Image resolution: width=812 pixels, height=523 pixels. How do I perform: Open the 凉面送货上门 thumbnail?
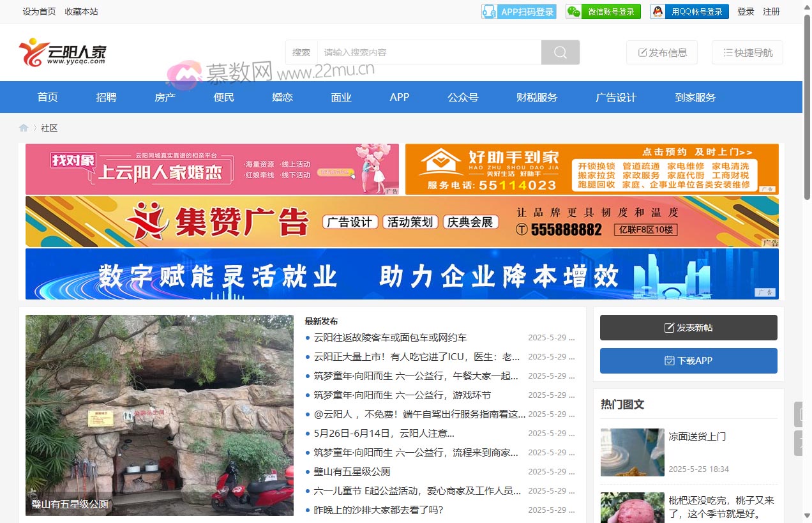click(x=632, y=452)
